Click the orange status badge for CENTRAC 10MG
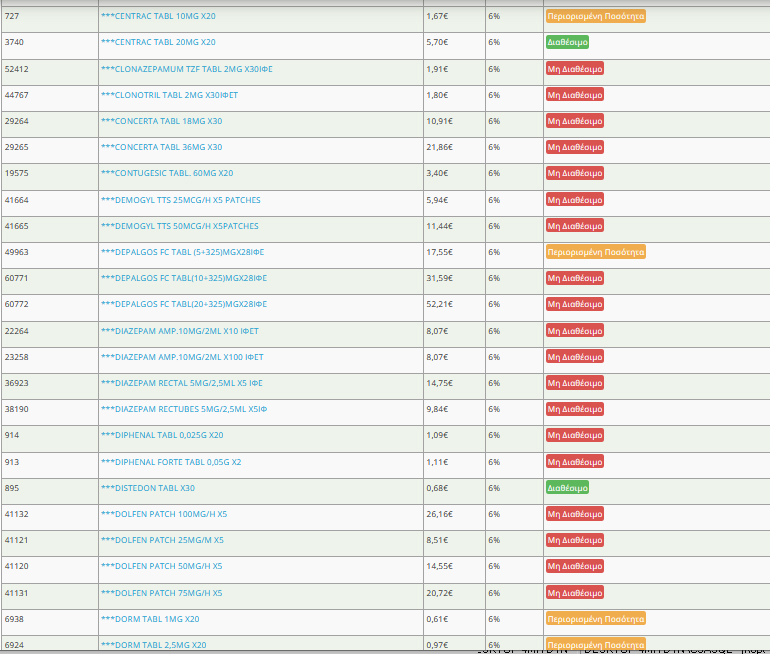Screen dimensions: 770x654 click(x=595, y=17)
